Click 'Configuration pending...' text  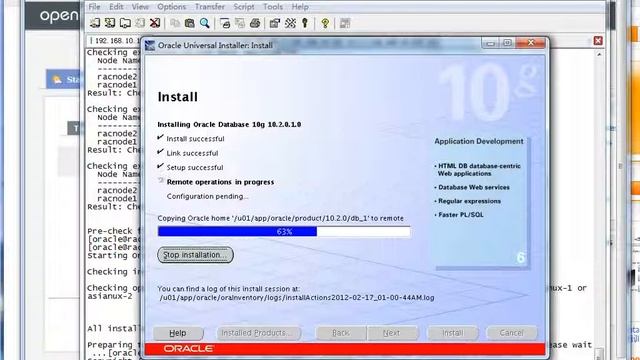pos(207,196)
